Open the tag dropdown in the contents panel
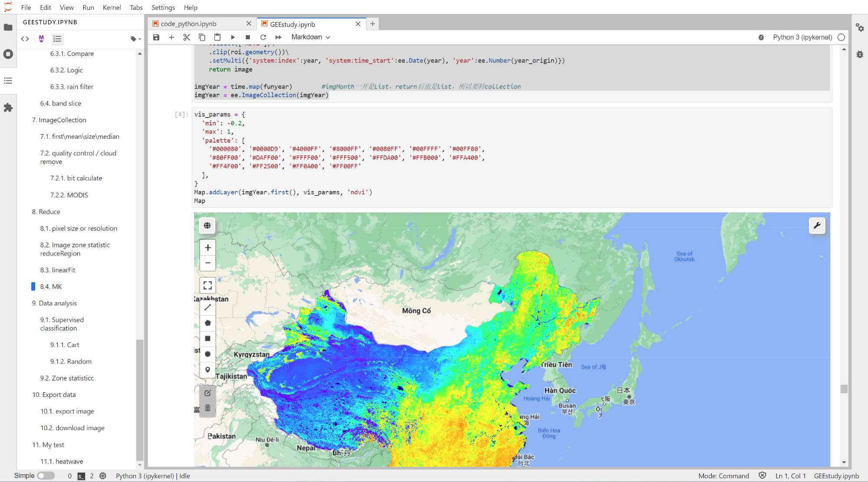This screenshot has height=482, width=868. coord(135,39)
